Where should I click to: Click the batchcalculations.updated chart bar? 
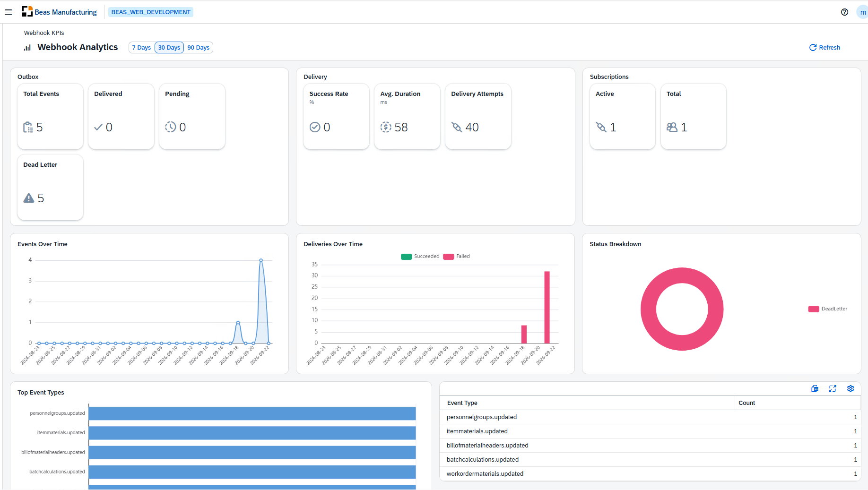point(252,472)
